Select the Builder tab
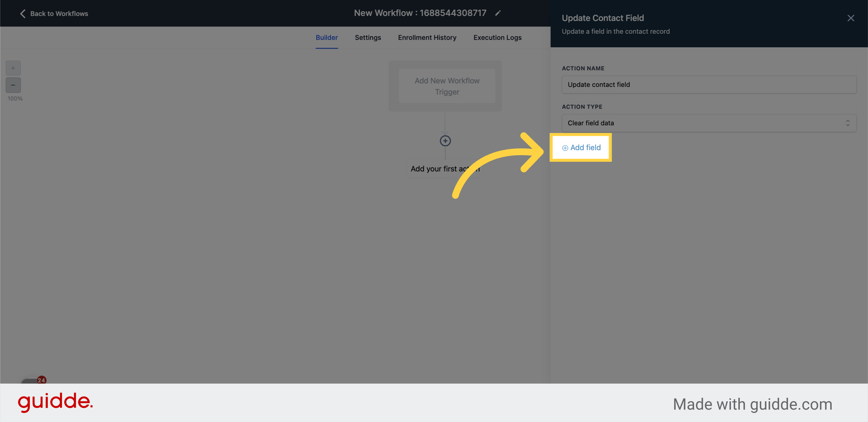 pyautogui.click(x=327, y=38)
